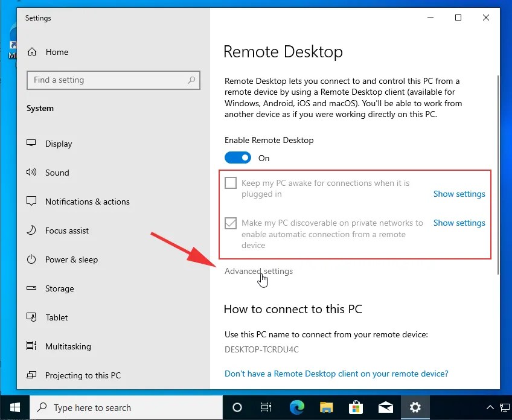Click the Cortana circle icon on taskbar

point(237,407)
